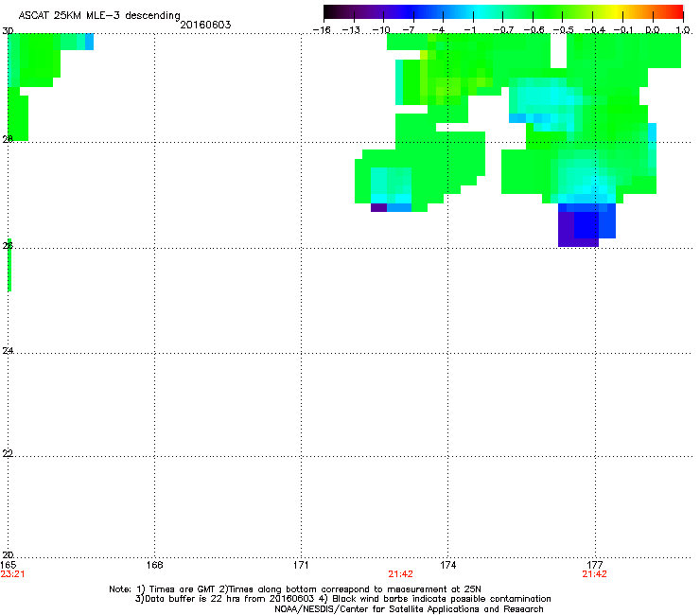Click the red time stamp 23:21
Viewport: 700px width, 615px height.
coord(12,574)
